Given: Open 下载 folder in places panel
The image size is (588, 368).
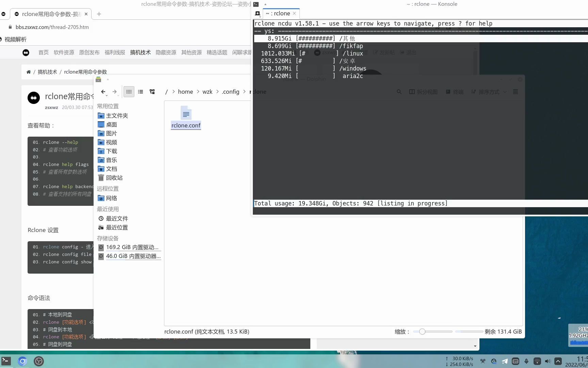Looking at the screenshot, I should coord(107,151).
